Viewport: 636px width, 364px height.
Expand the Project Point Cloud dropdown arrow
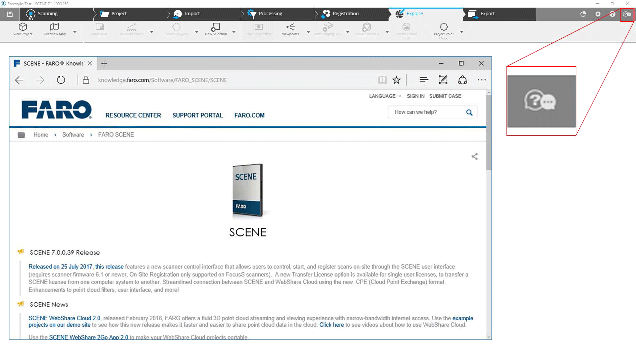tap(462, 32)
